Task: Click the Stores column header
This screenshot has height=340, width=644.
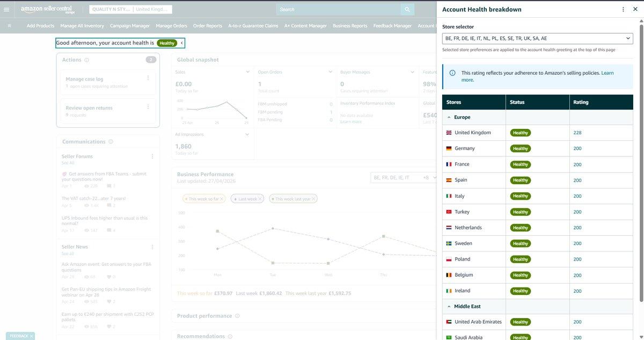Action: pyautogui.click(x=474, y=102)
